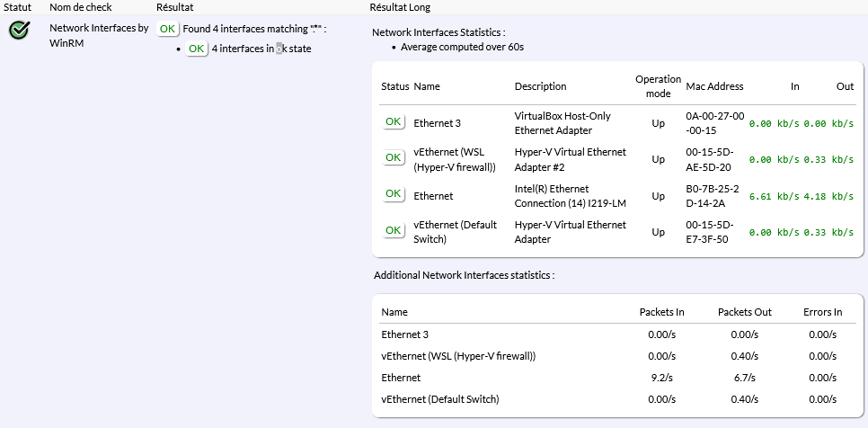
Task: Click the 'Nom de check' column header
Action: click(x=80, y=7)
